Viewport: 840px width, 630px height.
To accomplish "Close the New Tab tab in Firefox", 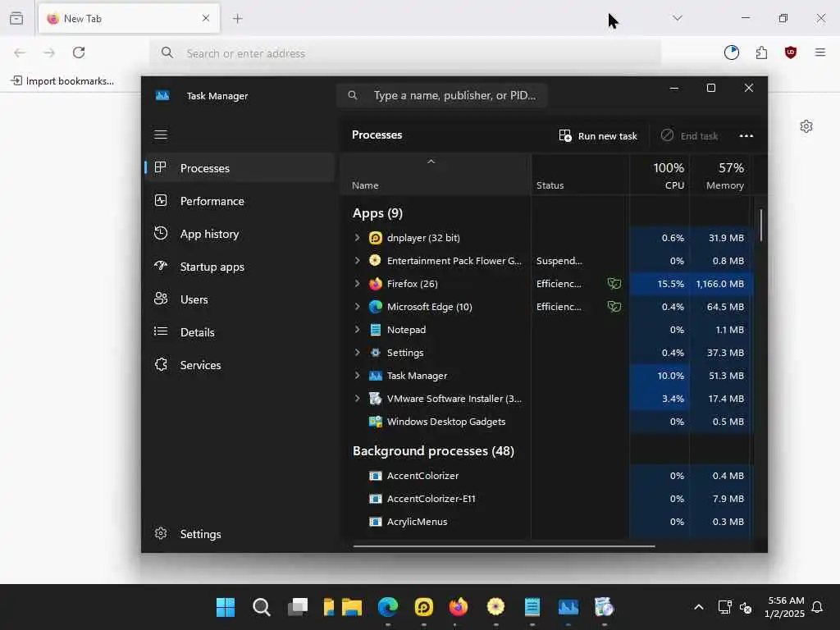I will pyautogui.click(x=206, y=18).
